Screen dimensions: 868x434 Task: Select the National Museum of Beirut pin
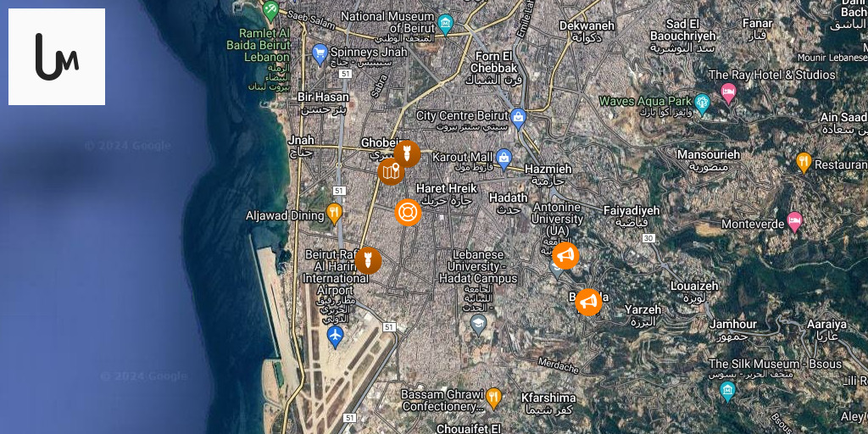point(445,25)
